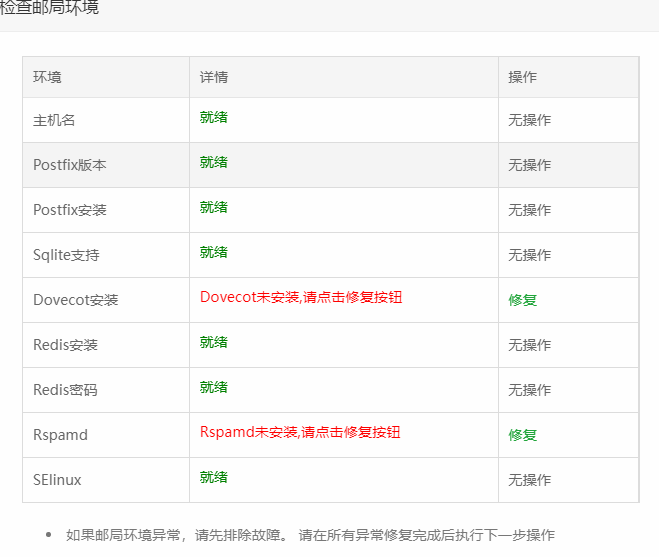The width and height of the screenshot is (659, 557).
Task: Select the Redis密码 row label
Action: click(66, 390)
